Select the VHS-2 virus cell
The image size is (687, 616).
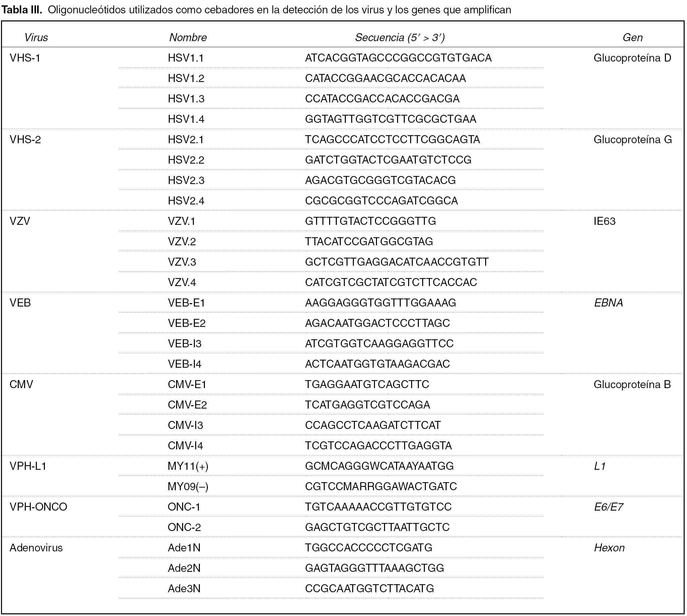click(25, 140)
